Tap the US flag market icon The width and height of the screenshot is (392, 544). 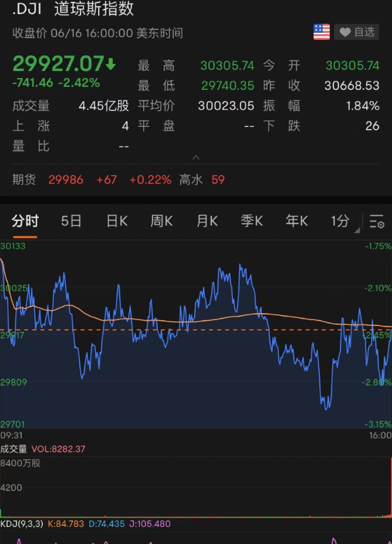click(x=322, y=32)
